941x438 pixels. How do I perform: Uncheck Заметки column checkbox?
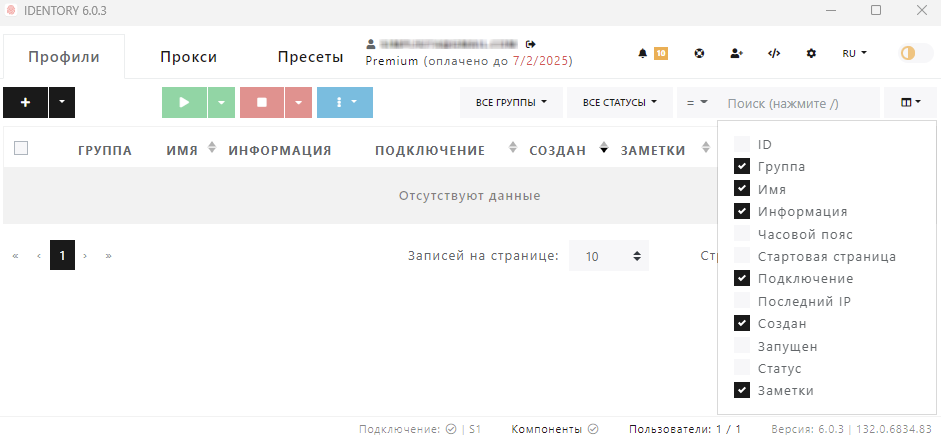742,390
